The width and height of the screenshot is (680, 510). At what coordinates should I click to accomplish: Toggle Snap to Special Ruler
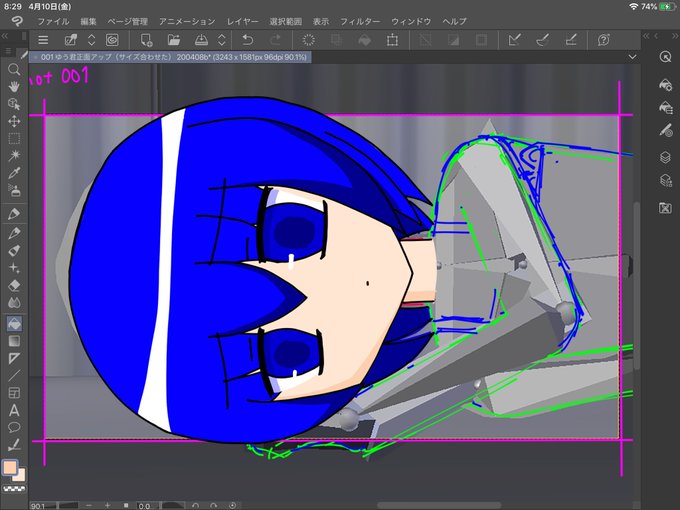543,40
